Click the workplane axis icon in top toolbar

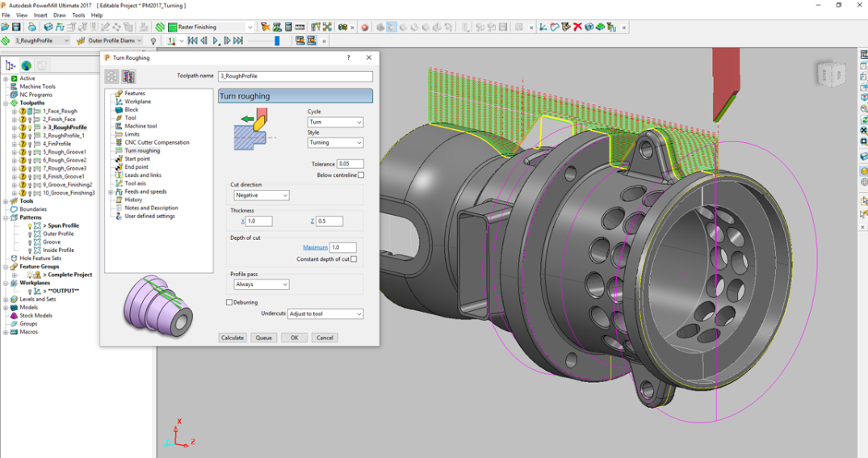[543, 27]
